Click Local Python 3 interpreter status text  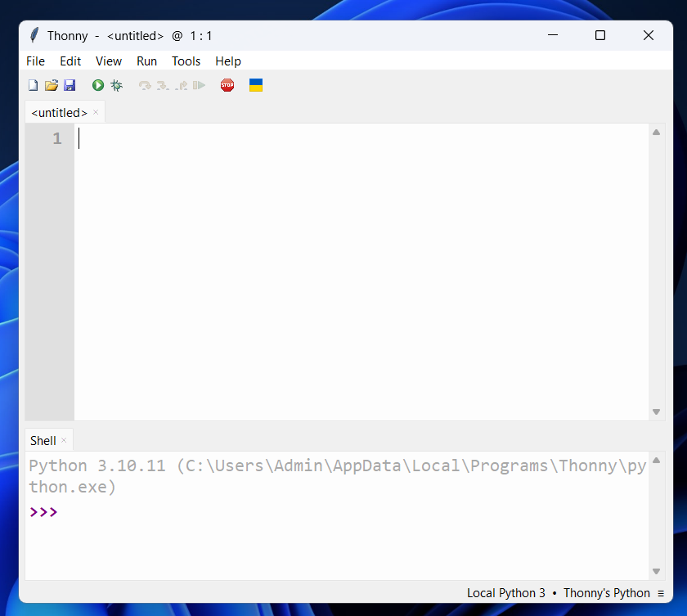coord(506,593)
